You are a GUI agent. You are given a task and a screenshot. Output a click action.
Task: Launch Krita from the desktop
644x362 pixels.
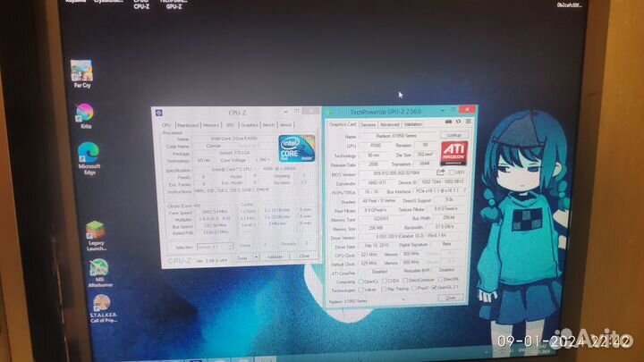coord(84,113)
